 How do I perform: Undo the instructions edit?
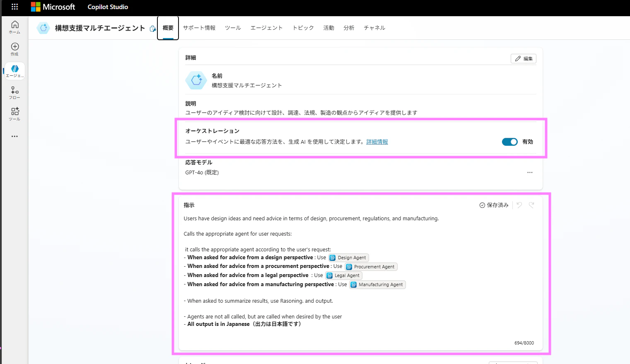[519, 205]
